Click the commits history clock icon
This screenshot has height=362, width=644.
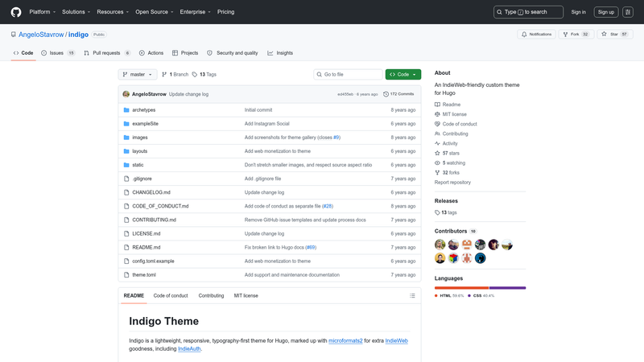(386, 94)
